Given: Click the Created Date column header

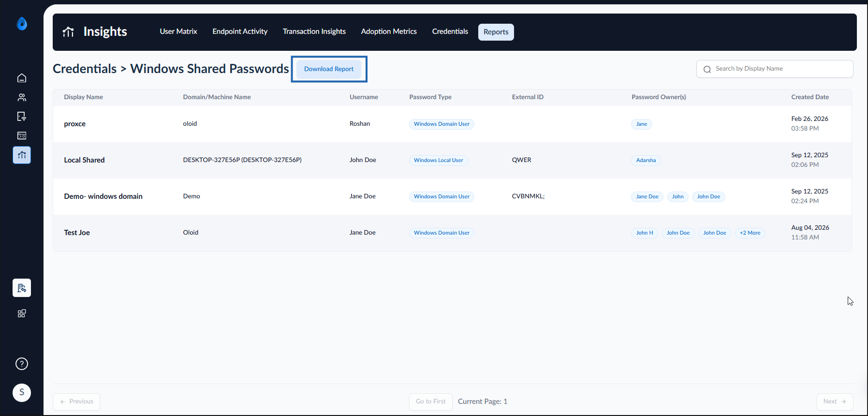Looking at the screenshot, I should [810, 97].
